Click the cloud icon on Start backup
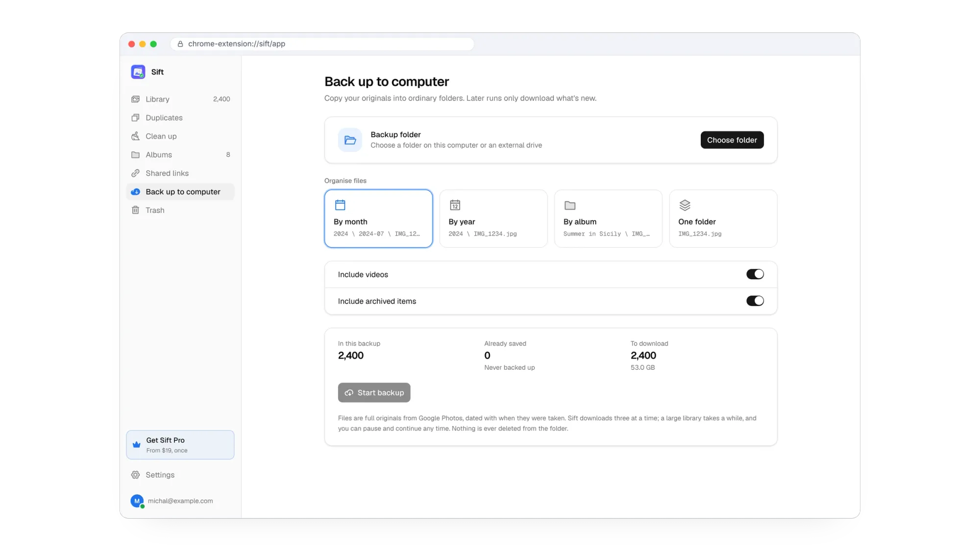 349,393
